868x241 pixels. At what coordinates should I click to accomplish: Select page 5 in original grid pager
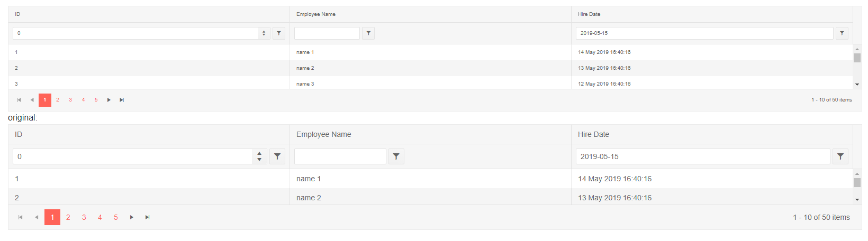click(x=116, y=217)
